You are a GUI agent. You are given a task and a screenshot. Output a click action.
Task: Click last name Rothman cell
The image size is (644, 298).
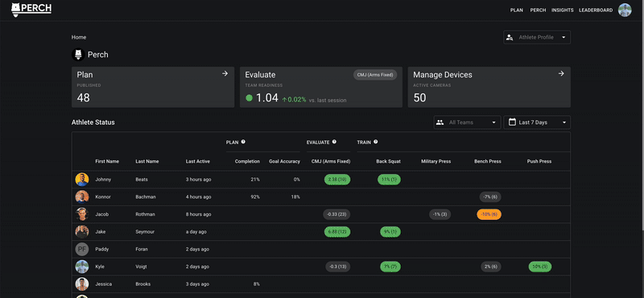145,214
